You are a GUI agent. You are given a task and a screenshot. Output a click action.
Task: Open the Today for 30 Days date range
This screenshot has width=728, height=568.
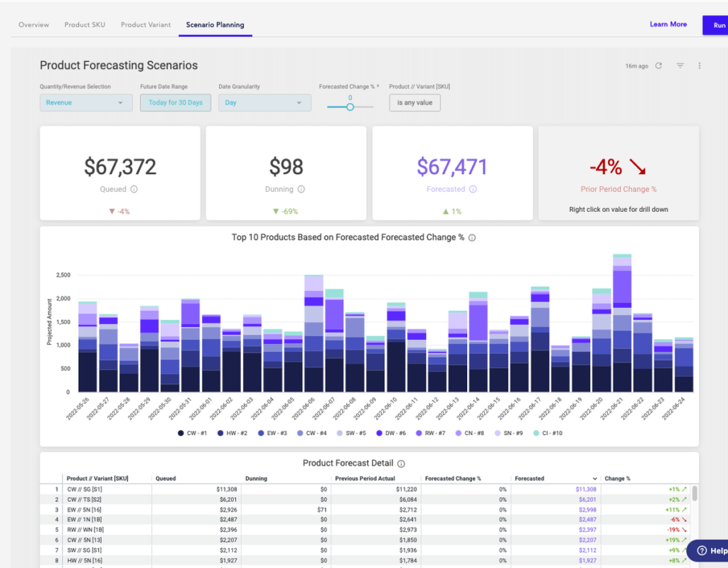tap(176, 103)
